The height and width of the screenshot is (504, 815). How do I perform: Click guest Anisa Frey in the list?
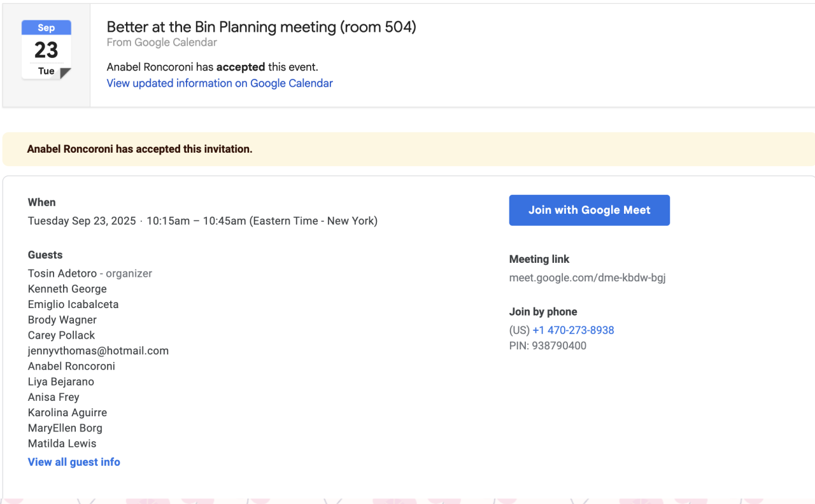[53, 397]
